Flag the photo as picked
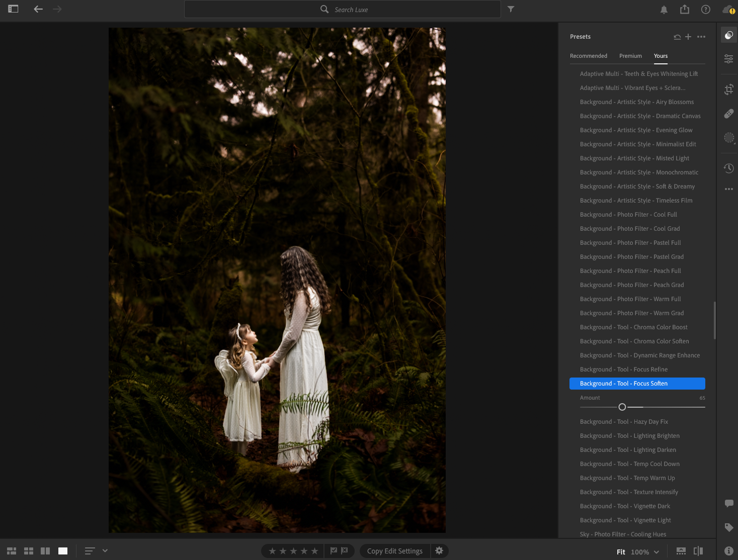The width and height of the screenshot is (738, 560). (x=334, y=551)
